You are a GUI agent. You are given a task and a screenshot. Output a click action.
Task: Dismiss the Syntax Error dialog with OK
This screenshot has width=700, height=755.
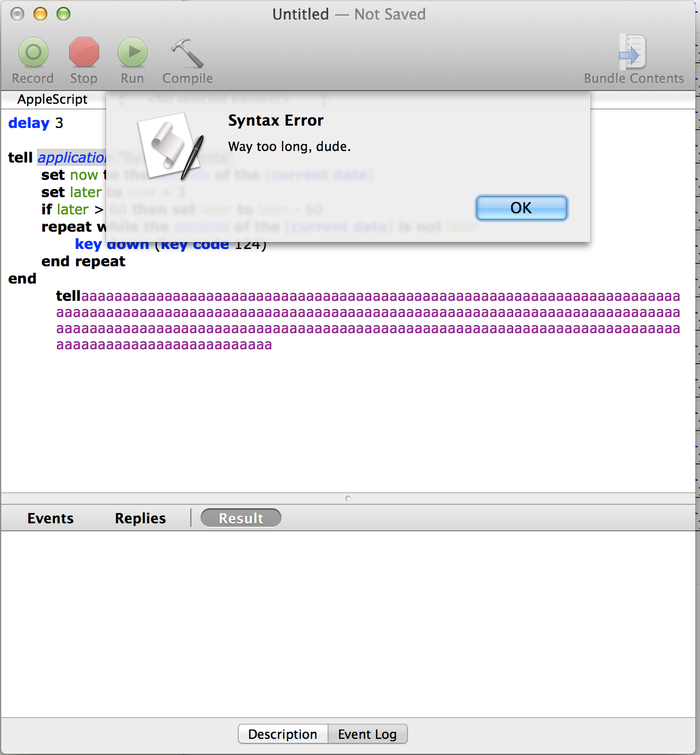tap(521, 208)
